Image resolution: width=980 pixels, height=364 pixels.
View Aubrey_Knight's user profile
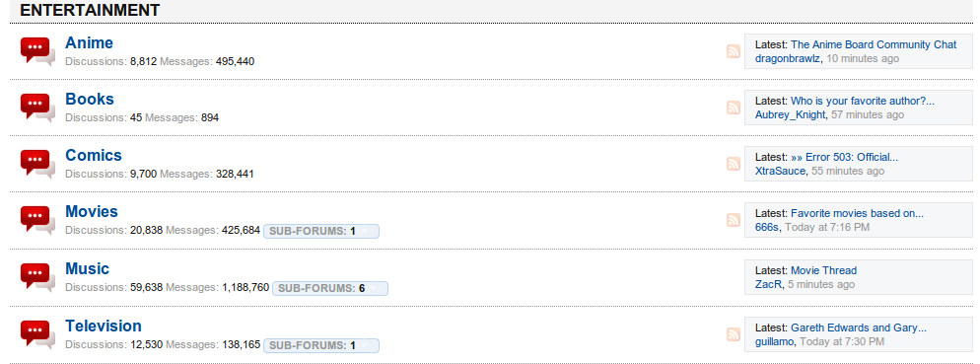[x=790, y=115]
